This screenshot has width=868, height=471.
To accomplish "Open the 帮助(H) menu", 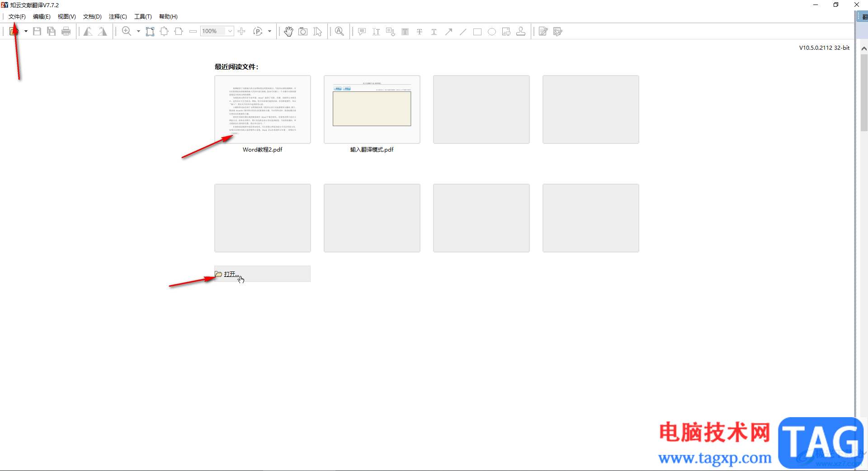I will tap(168, 17).
